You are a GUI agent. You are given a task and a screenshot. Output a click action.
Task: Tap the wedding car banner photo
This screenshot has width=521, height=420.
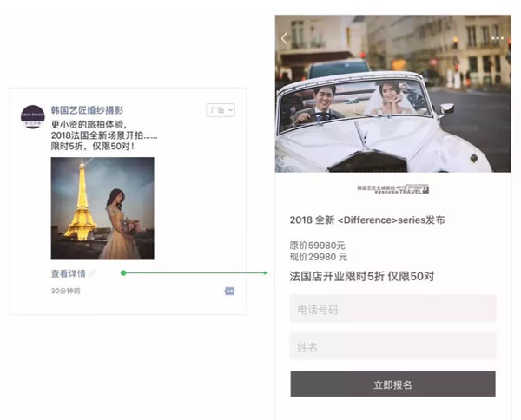click(x=392, y=94)
